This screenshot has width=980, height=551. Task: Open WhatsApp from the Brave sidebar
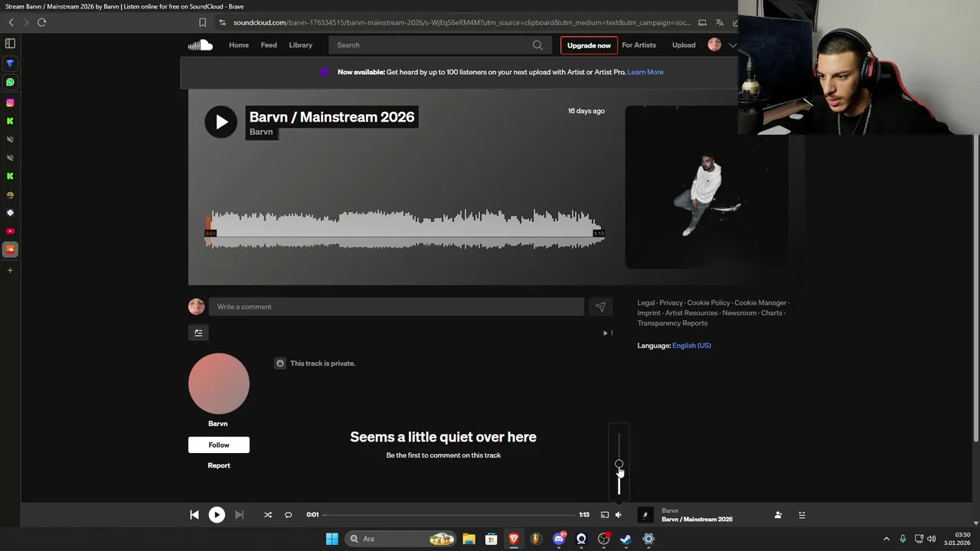pyautogui.click(x=10, y=82)
